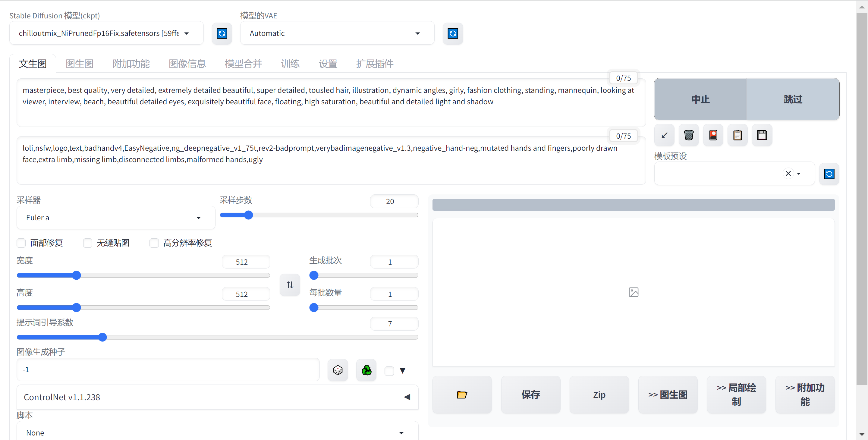This screenshot has width=868, height=440.
Task: Refresh the Stable Diffusion checkpoint list
Action: point(222,33)
